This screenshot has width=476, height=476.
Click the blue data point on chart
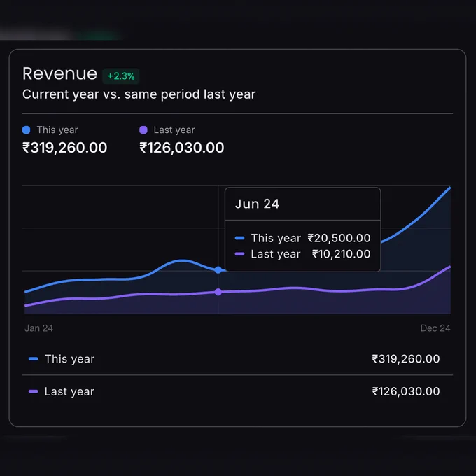click(218, 270)
